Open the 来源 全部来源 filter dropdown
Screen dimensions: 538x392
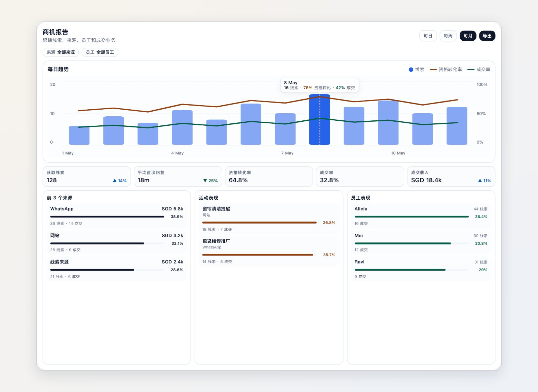[x=61, y=52]
